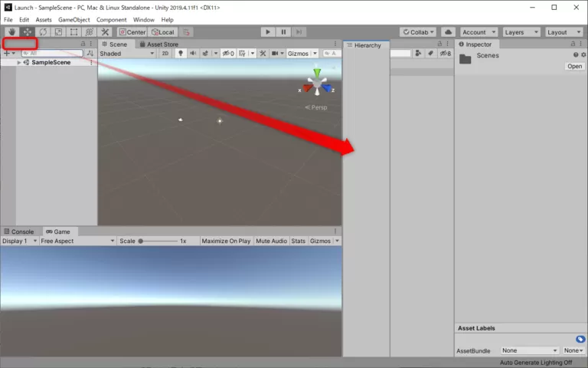Click the Pause button
This screenshot has width=588, height=368.
(284, 32)
